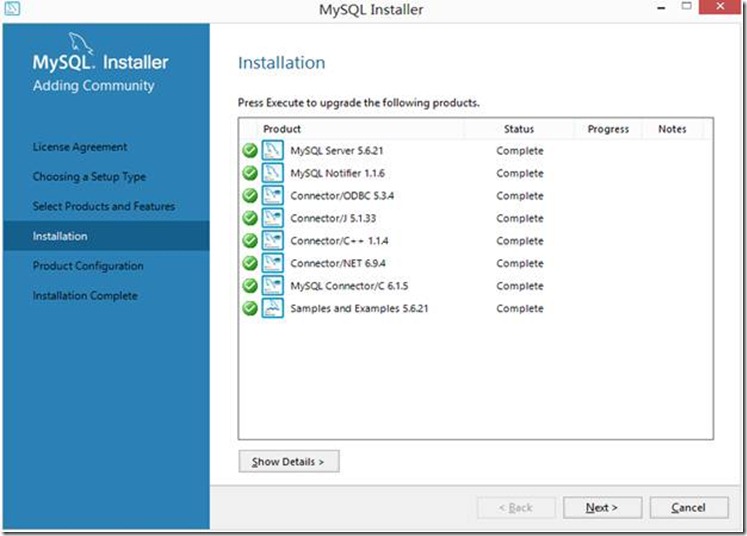The image size is (747, 536).
Task: Click the 'Press Execute to upgrade' instruction text
Action: 358,103
